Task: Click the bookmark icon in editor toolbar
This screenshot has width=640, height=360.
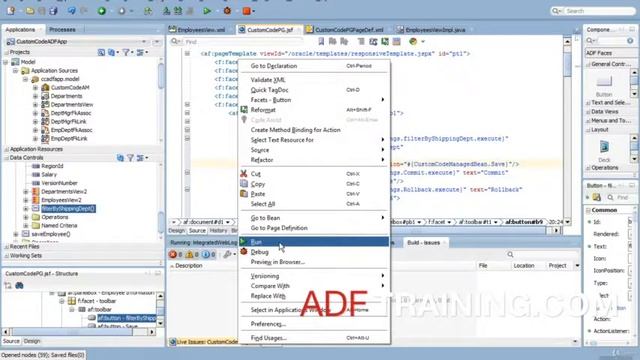Action: pos(321,41)
